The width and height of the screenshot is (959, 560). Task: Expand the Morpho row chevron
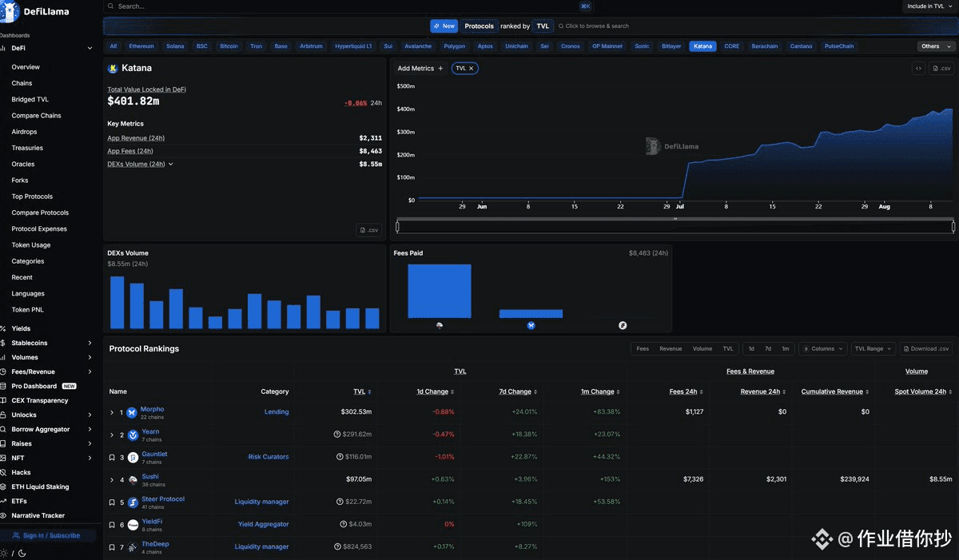pyautogui.click(x=112, y=413)
